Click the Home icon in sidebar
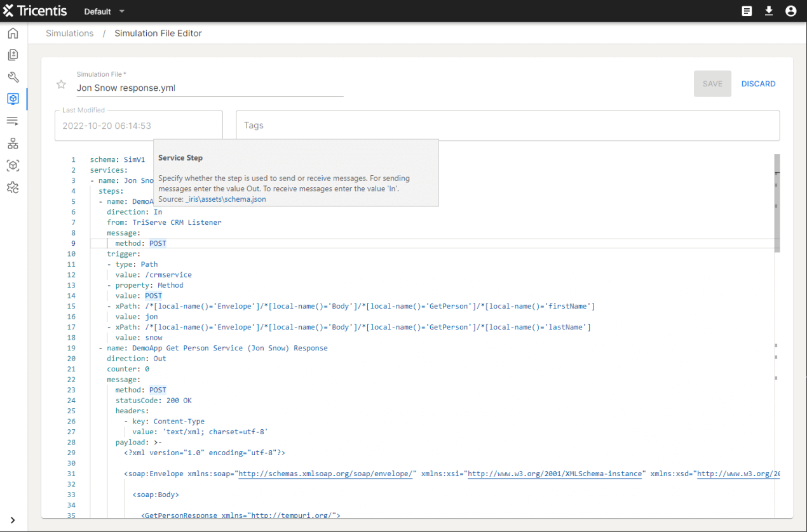This screenshot has width=807, height=532. 13,34
